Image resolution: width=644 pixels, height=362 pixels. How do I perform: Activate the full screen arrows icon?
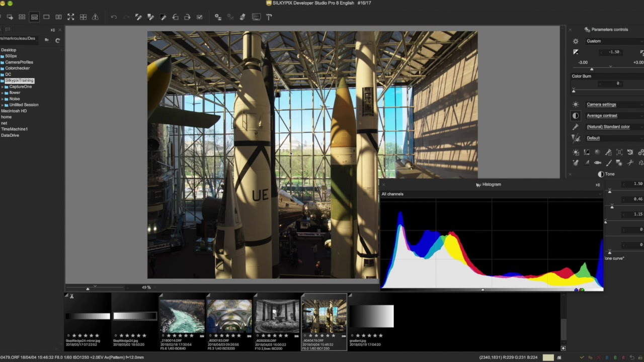click(x=71, y=17)
